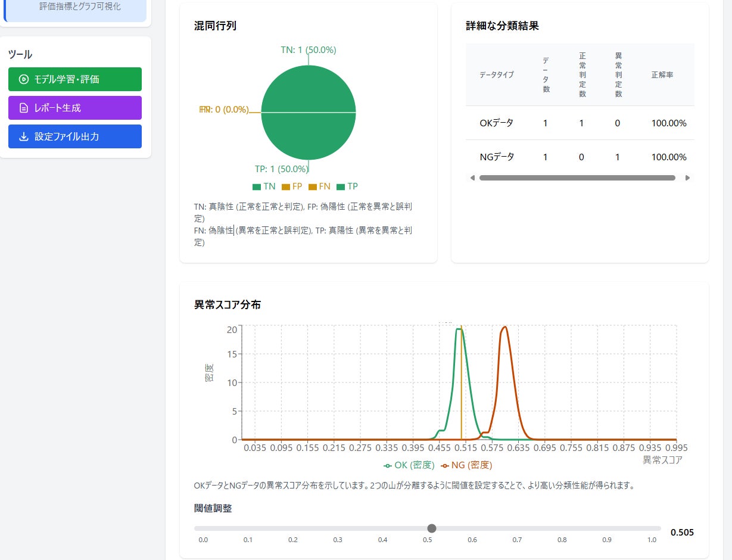Screen dimensions: 732x560
Task: Click the 異常判定数 column header
Action: point(618,75)
